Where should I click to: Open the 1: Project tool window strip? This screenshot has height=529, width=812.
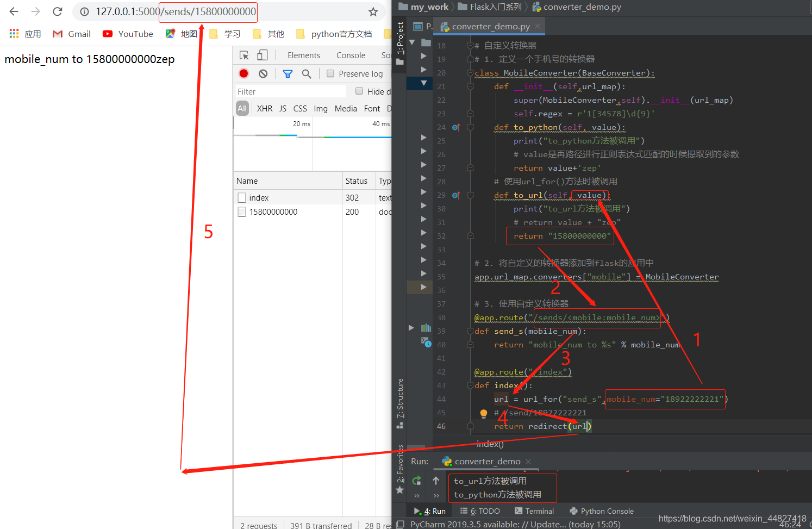point(400,42)
